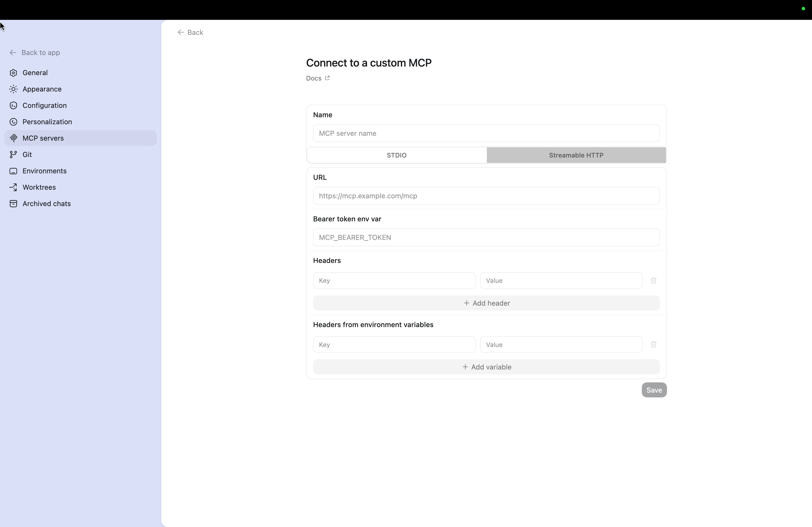
Task: Select the Worktrees sidebar icon
Action: [13, 187]
